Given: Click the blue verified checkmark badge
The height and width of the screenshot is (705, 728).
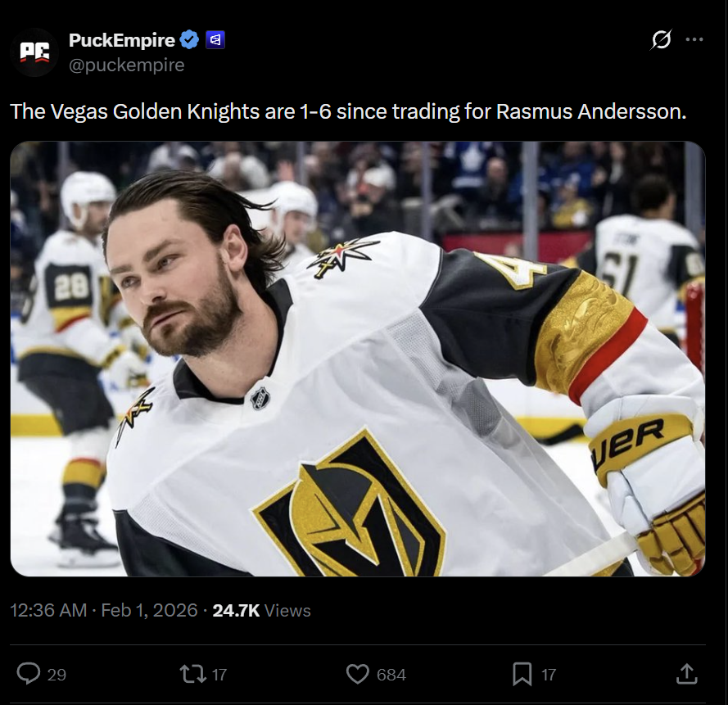Looking at the screenshot, I should [x=190, y=39].
